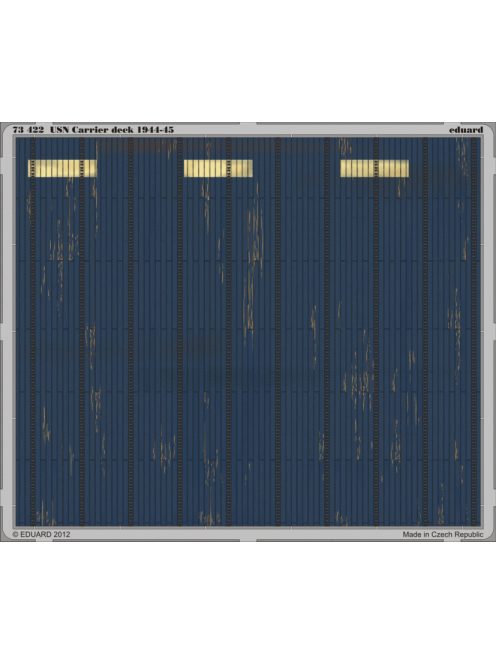Click the rightmost dark tie-down strip

coord(474,332)
